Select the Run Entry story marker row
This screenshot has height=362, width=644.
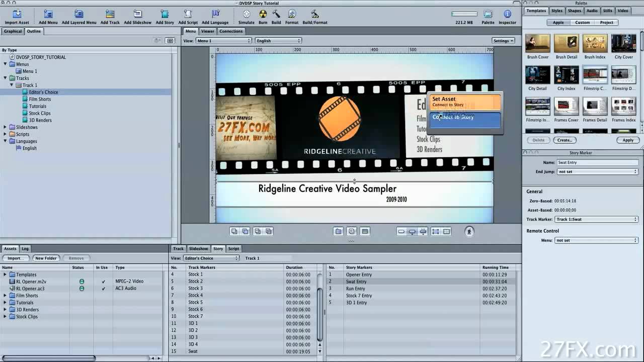[424, 289]
